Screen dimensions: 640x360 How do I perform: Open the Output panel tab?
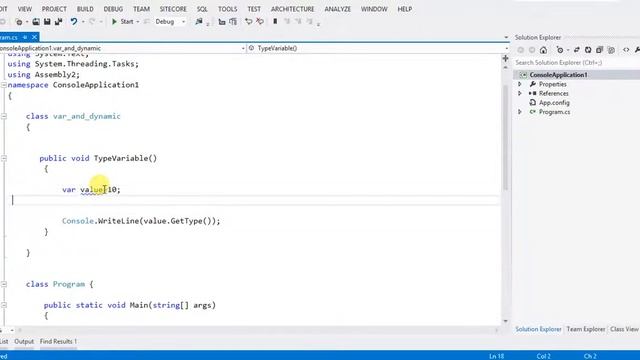tap(24, 341)
